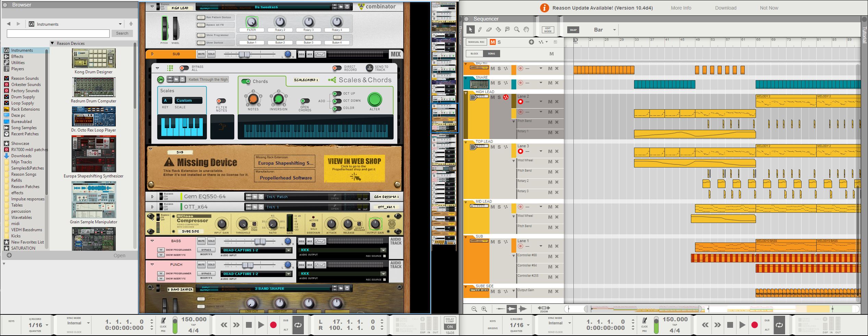868x336 pixels.
Task: Select the Razor tool in Sequencer
Action: coord(498,30)
